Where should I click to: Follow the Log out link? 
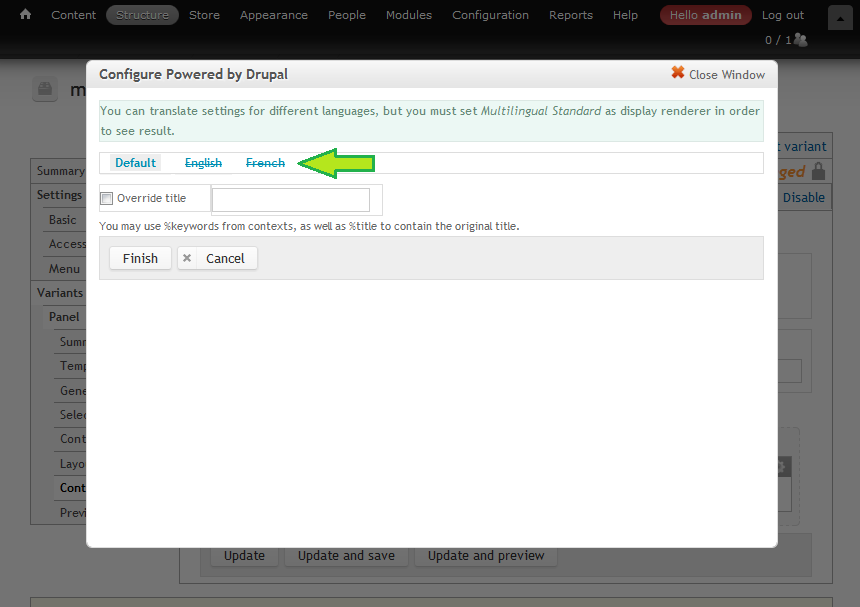(783, 15)
